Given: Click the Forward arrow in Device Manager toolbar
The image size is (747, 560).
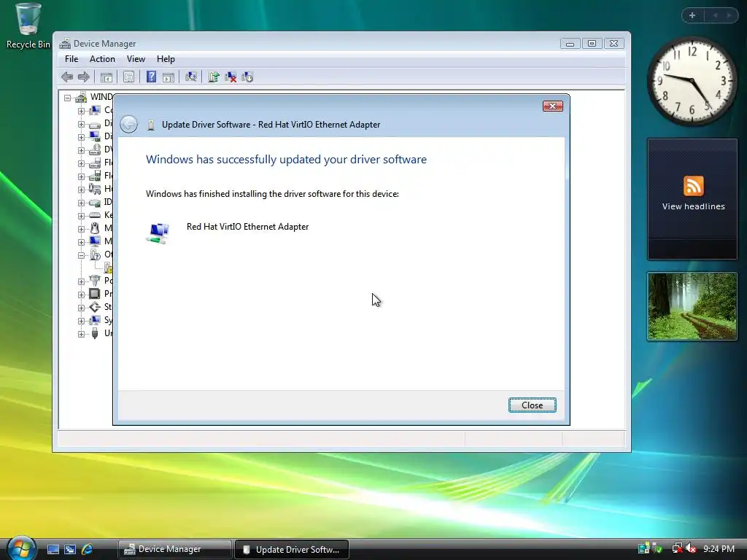Looking at the screenshot, I should 84,77.
